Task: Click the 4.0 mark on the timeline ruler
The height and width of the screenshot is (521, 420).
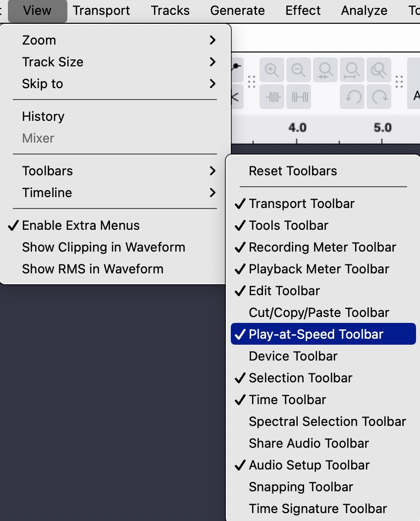Action: pyautogui.click(x=297, y=129)
